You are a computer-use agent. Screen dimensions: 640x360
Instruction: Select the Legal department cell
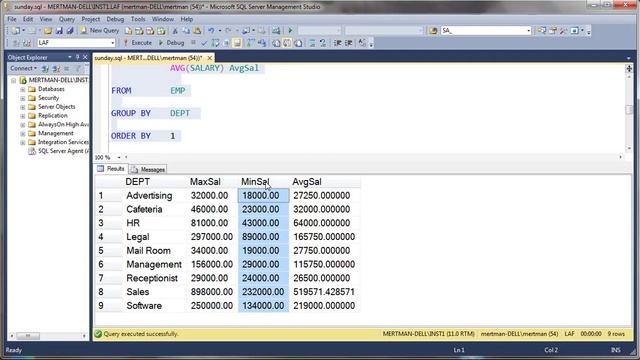154,237
